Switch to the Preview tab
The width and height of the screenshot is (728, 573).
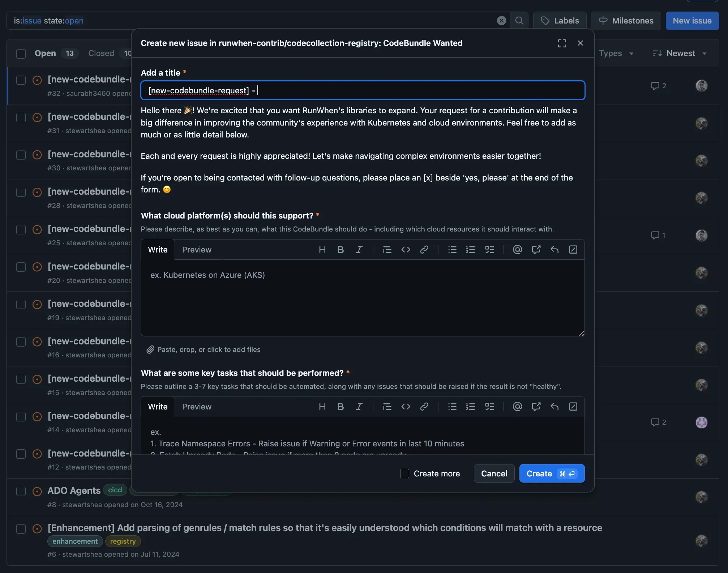click(x=197, y=250)
